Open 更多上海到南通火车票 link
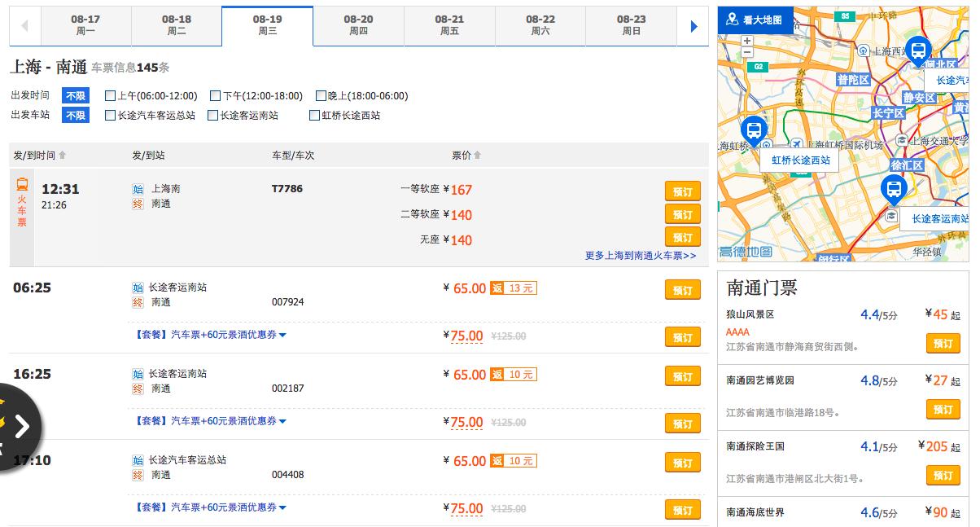Viewport: 980px width, 527px height. click(640, 255)
